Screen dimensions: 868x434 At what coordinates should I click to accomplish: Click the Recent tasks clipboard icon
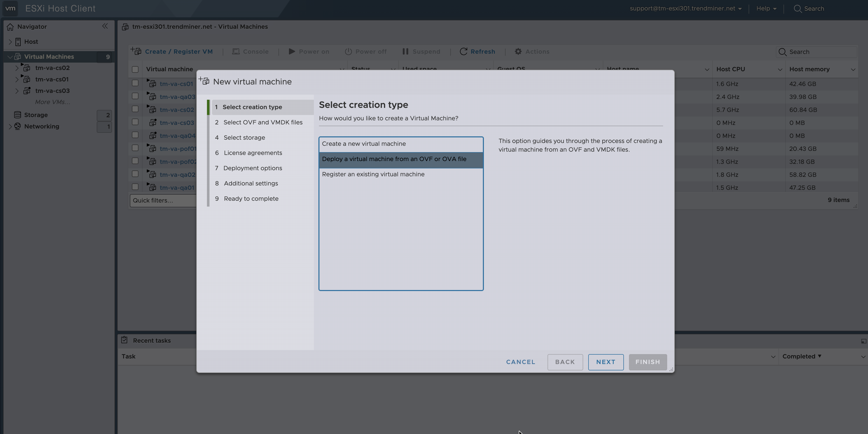(124, 340)
